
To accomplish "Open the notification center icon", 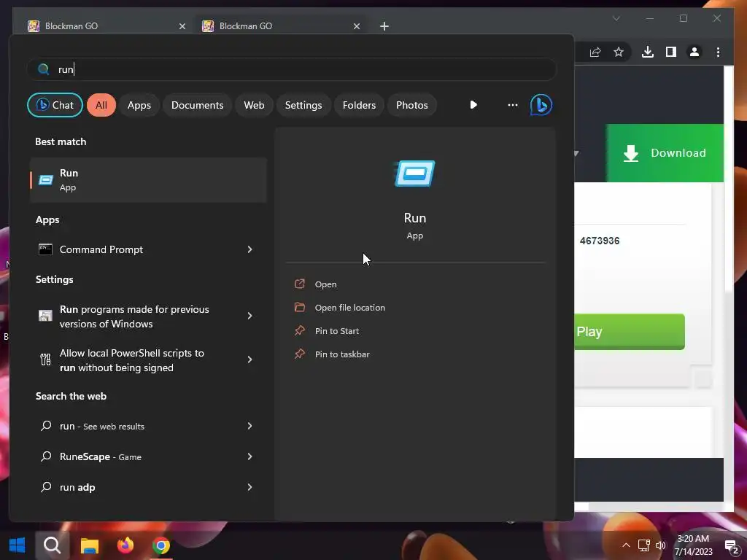I will [732, 546].
